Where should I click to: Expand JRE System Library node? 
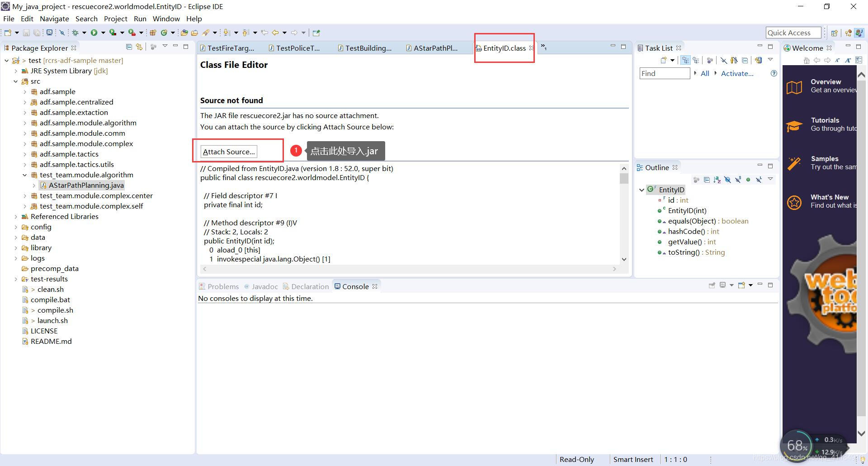click(x=16, y=71)
